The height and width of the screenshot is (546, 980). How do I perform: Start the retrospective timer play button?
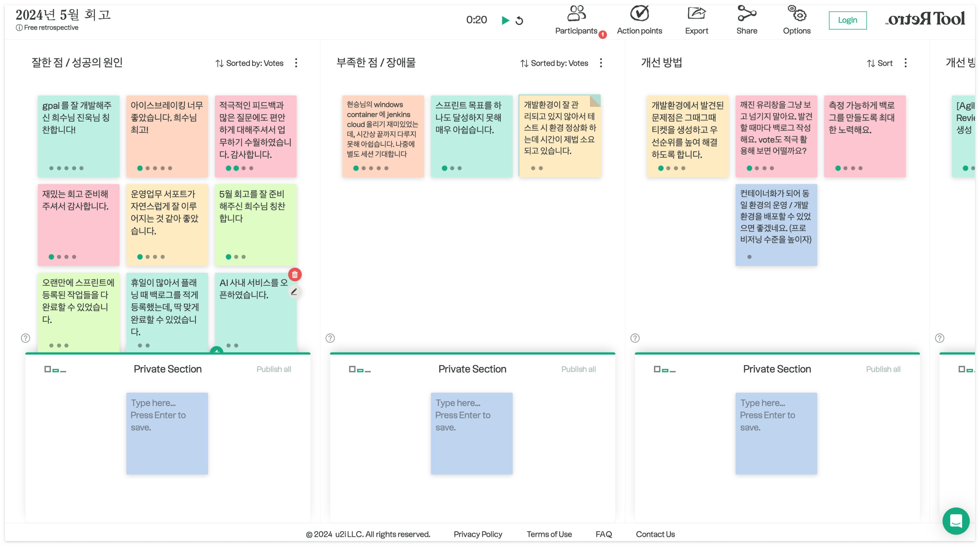pyautogui.click(x=505, y=20)
